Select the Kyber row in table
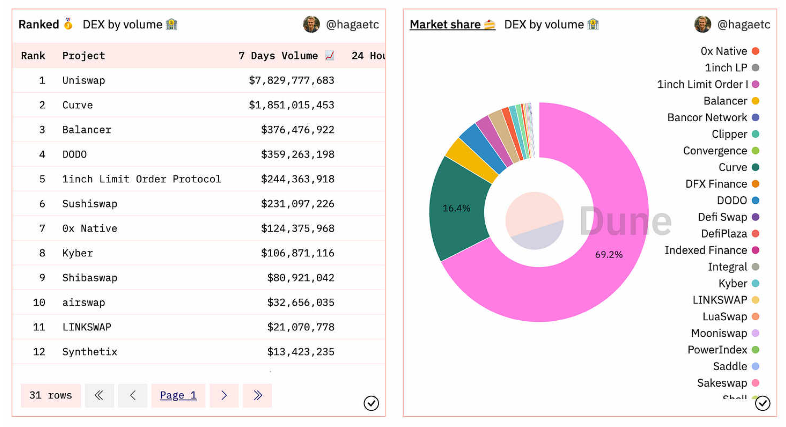Viewport: 786px width, 427px height. tap(199, 253)
